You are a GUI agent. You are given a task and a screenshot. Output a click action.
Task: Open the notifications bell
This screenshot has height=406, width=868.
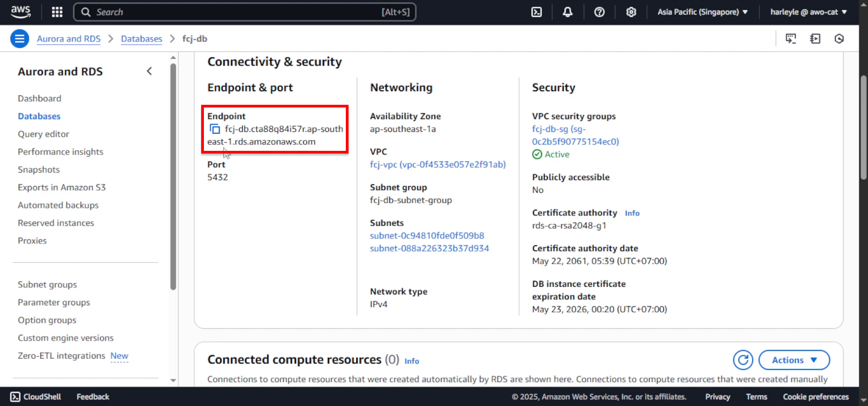point(567,12)
